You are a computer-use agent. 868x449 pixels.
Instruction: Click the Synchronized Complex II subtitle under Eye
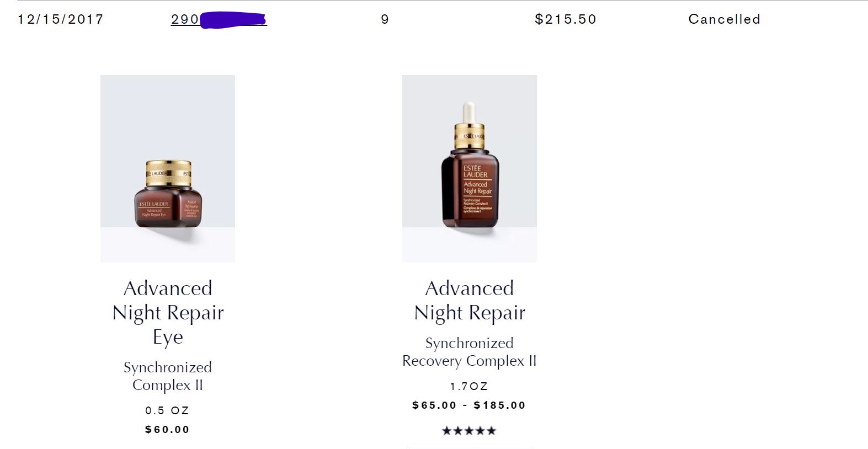click(168, 376)
